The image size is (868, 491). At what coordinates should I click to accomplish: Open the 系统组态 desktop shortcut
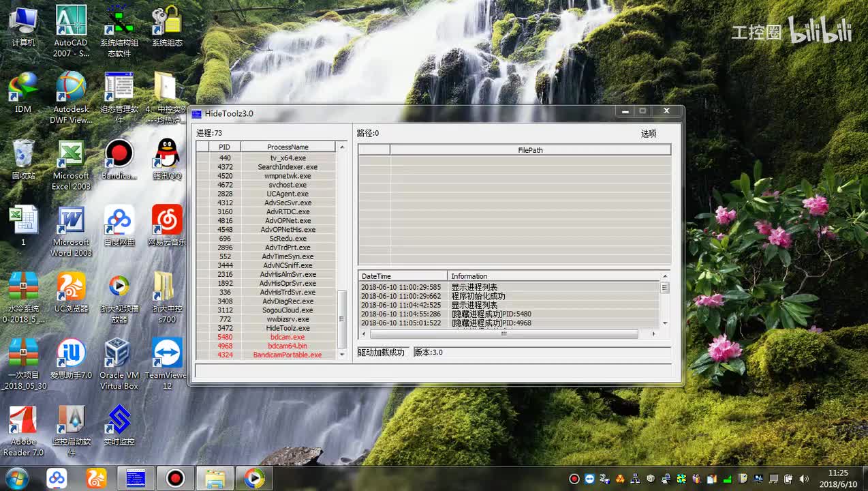[x=167, y=27]
